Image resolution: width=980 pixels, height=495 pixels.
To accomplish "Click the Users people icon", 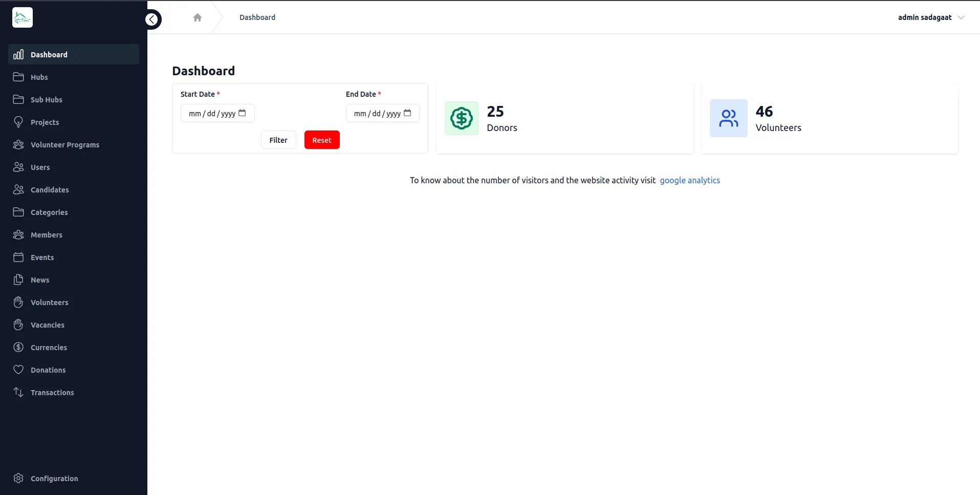I will 18,167.
